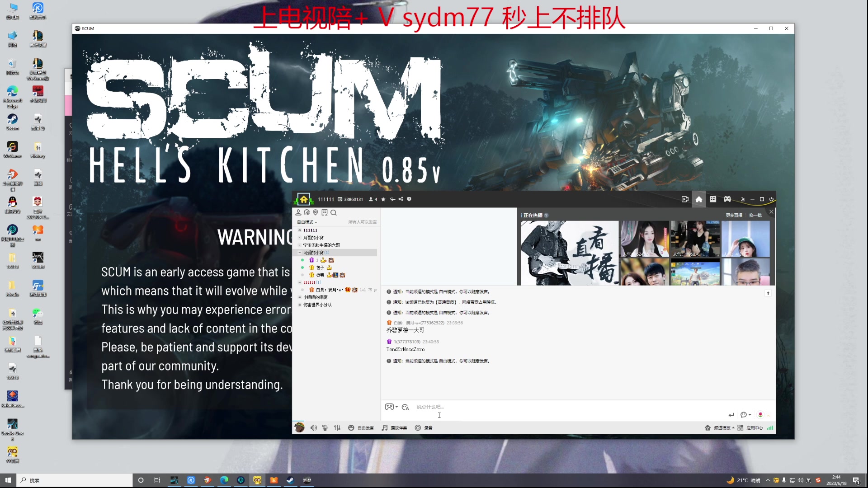Open the search icon above channel list
The height and width of the screenshot is (488, 868).
[x=334, y=213]
